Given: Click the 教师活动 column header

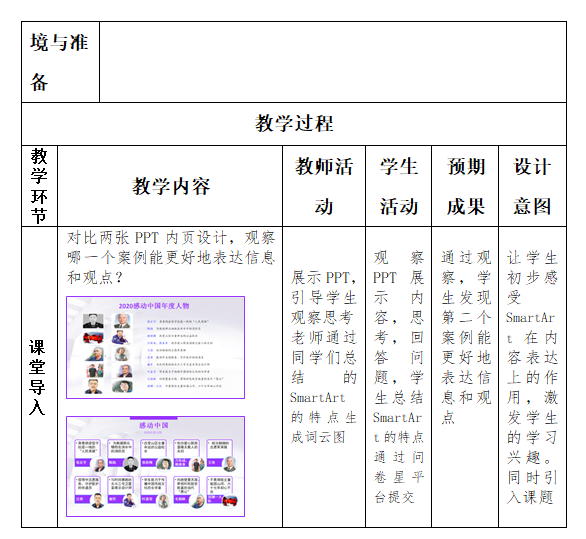Looking at the screenshot, I should point(324,186).
